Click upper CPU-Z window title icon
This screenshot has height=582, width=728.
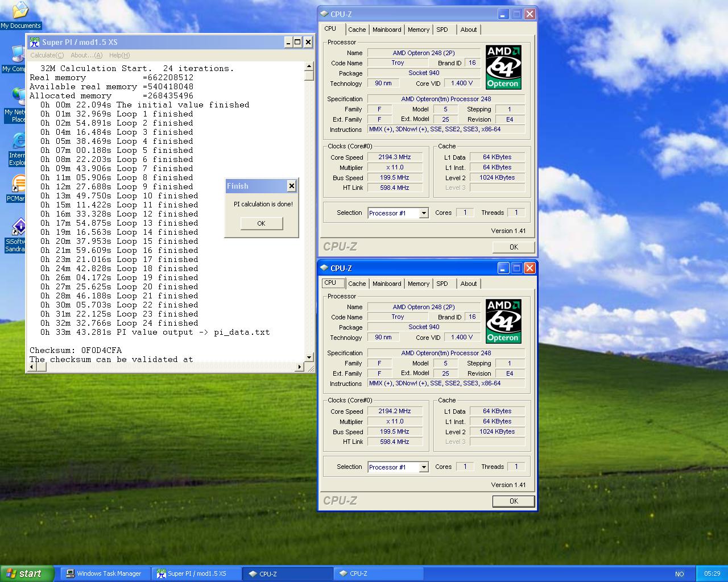324,14
